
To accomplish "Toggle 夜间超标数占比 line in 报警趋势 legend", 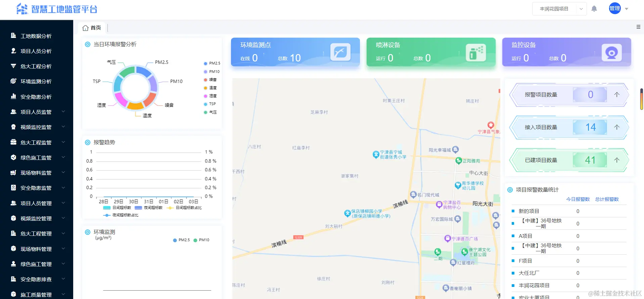I will [x=121, y=215].
